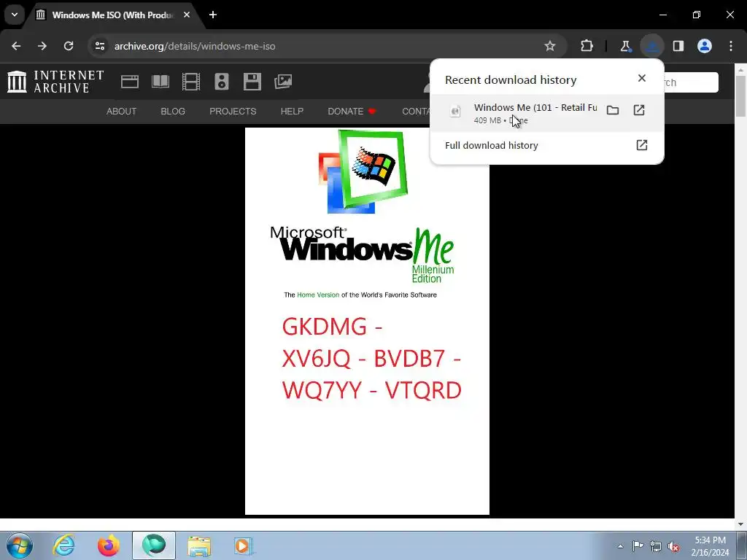Open Windows Explorer from the taskbar
Viewport: 747px width, 560px height.
[x=199, y=545]
